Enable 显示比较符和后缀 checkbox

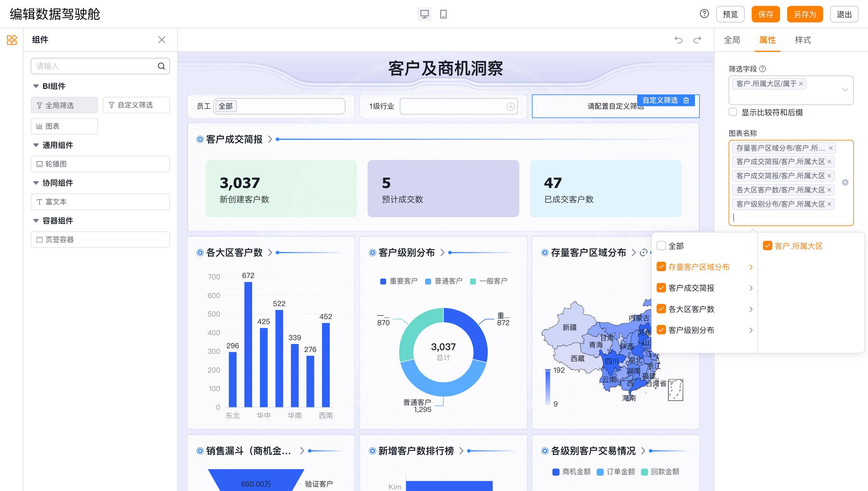click(733, 112)
